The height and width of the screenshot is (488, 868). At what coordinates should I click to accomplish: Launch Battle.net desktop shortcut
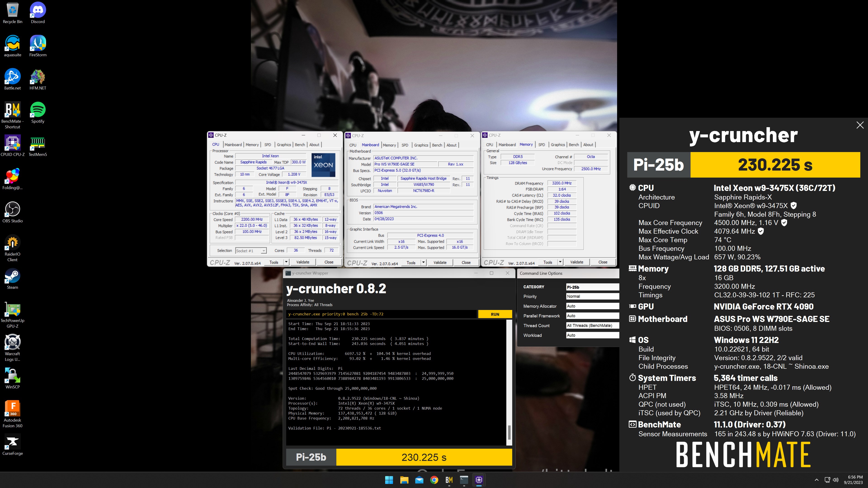pyautogui.click(x=12, y=79)
